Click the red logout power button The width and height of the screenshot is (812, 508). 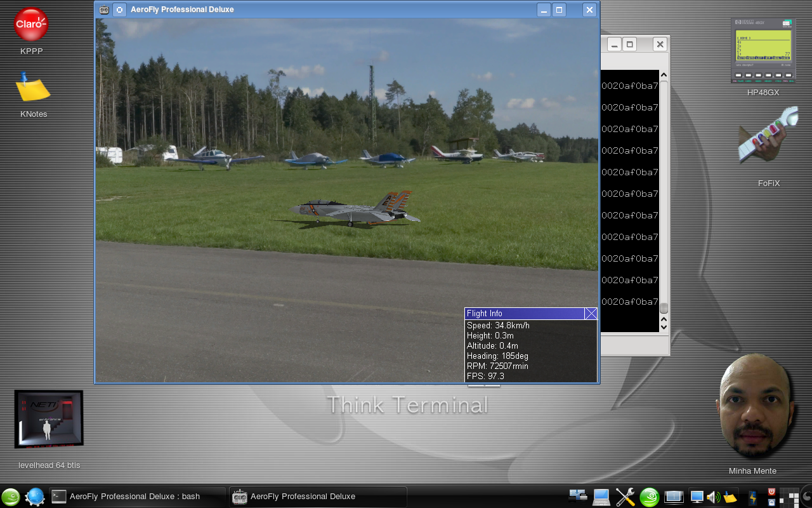[771, 491]
